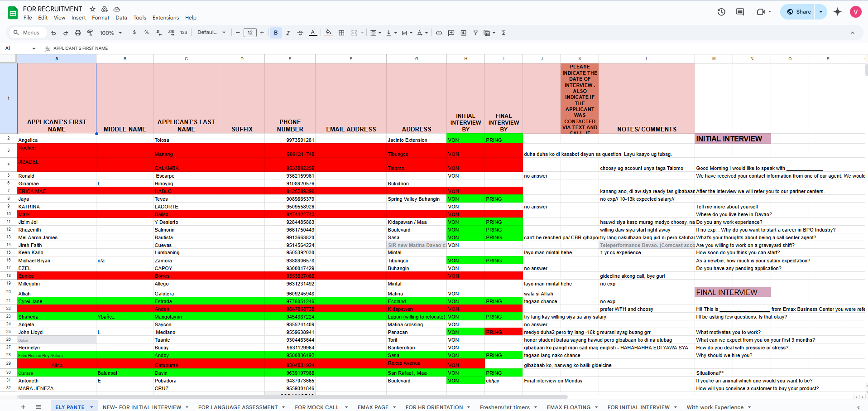Decrease decimal places
Screen dimensions: 868x411
pos(158,33)
